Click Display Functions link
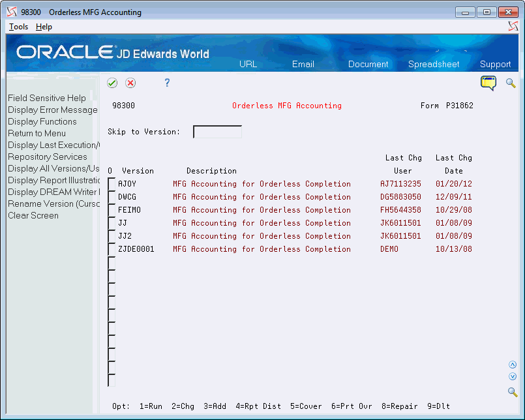 click(x=42, y=121)
